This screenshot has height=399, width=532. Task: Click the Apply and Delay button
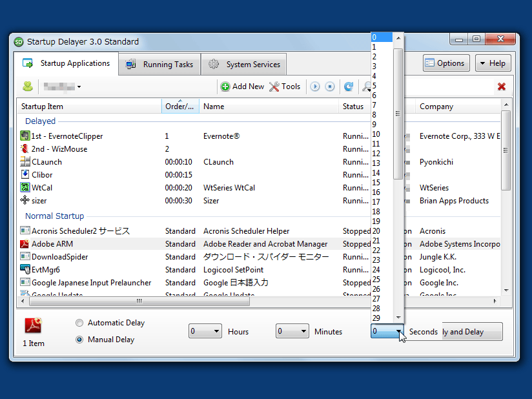coord(471,331)
